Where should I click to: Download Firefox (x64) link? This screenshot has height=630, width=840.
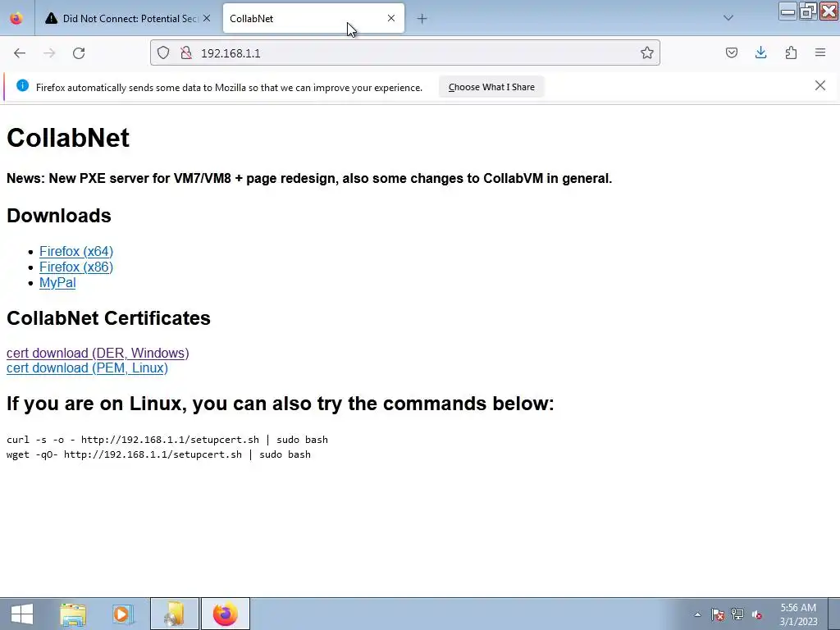76,251
